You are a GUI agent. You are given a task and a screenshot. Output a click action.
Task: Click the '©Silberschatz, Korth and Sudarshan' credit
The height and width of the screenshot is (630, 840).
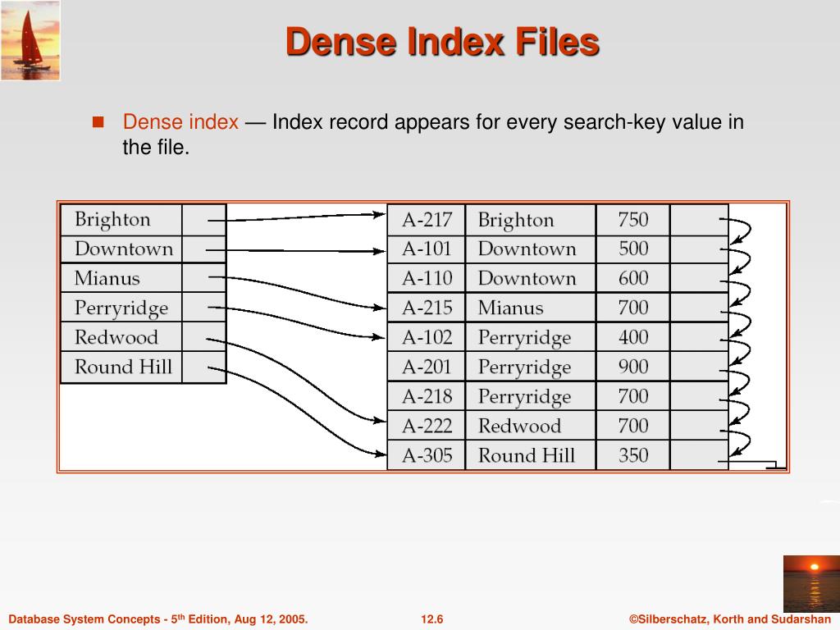(729, 619)
